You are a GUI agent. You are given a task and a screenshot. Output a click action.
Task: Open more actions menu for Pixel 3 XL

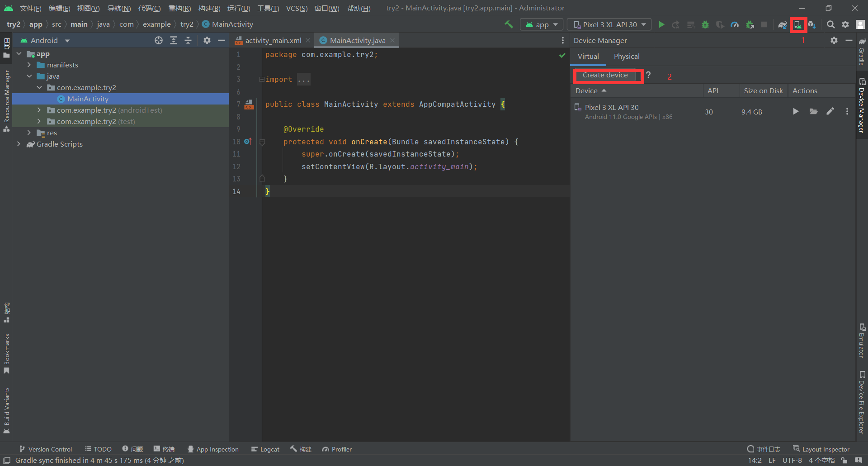tap(847, 111)
